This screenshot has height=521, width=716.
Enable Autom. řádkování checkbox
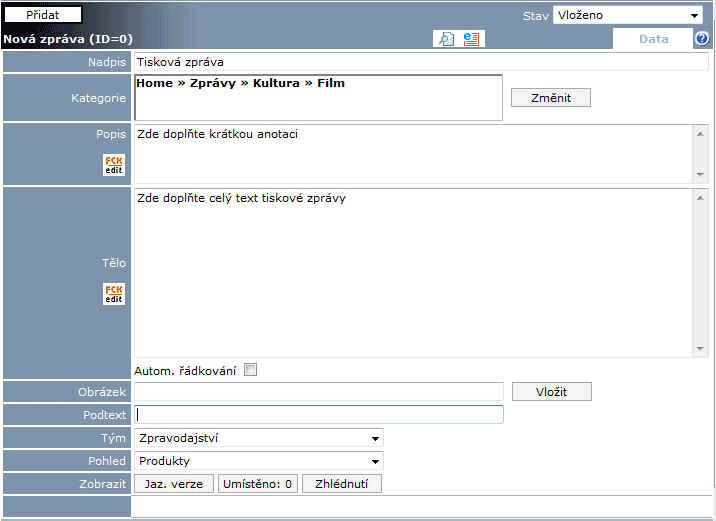[x=251, y=370]
